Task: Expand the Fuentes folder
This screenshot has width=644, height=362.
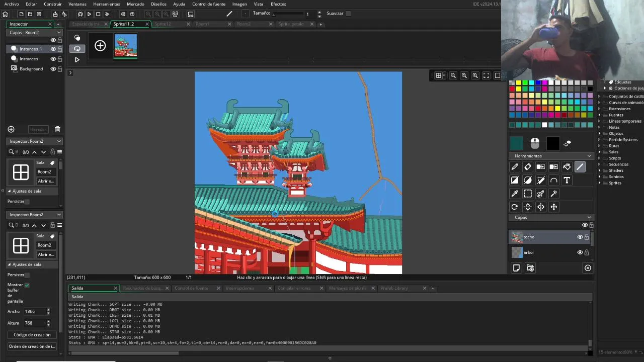Action: click(600, 115)
